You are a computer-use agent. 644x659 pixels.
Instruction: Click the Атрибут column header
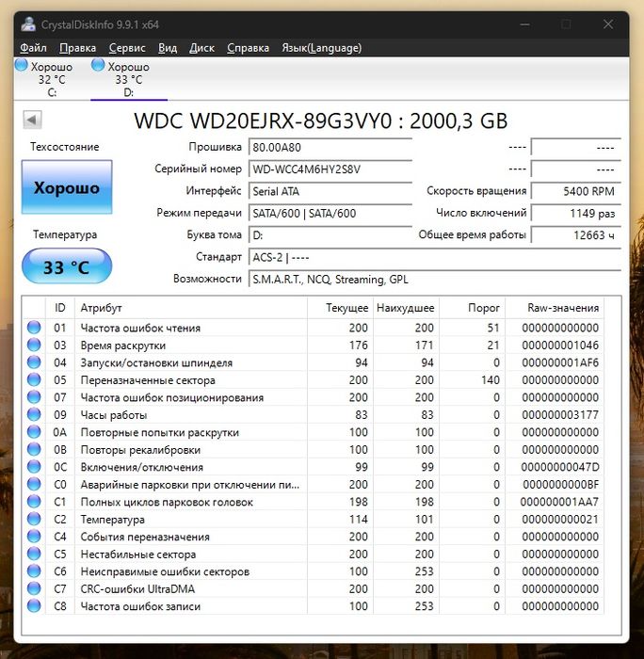[191, 308]
